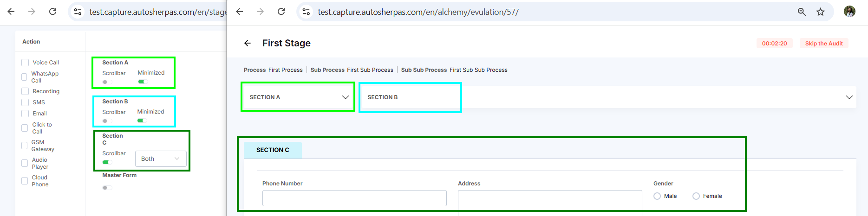View site information in the right address bar

point(306,12)
